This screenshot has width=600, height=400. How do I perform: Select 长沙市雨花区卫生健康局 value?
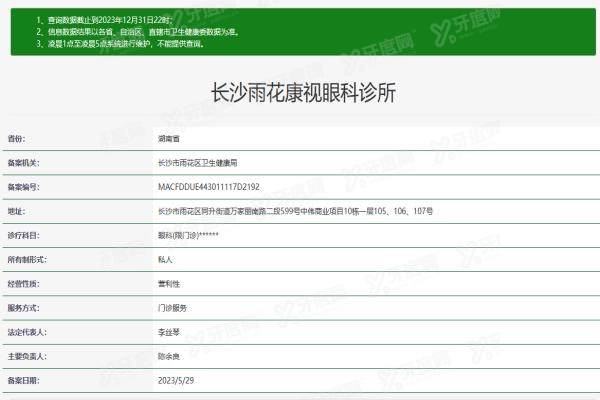pos(197,163)
